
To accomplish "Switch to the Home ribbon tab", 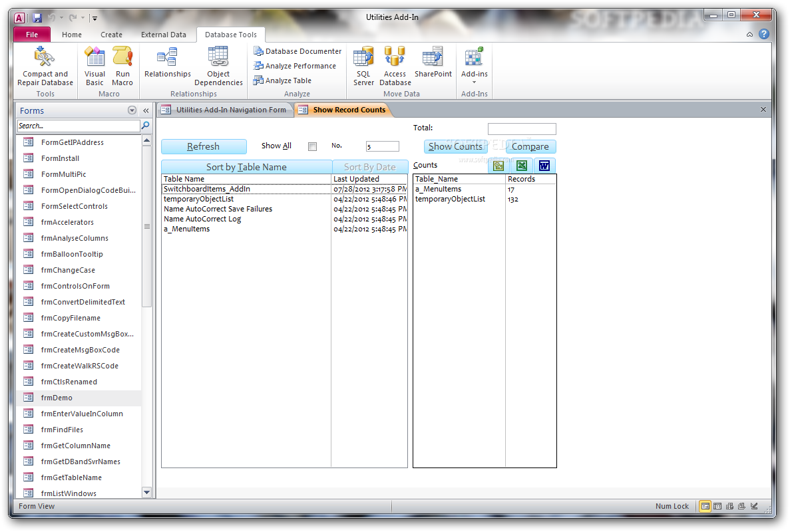I will click(71, 35).
